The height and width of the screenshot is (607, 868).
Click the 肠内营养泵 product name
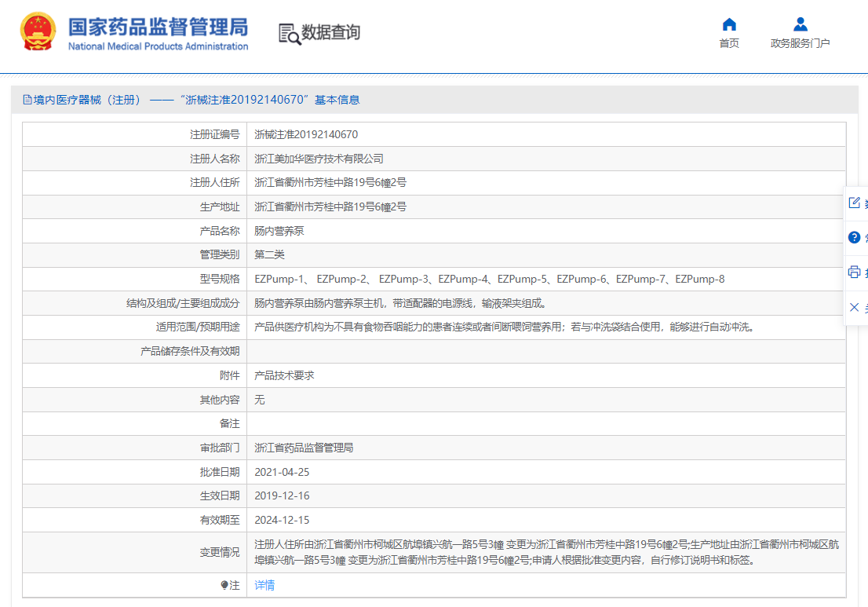click(279, 231)
